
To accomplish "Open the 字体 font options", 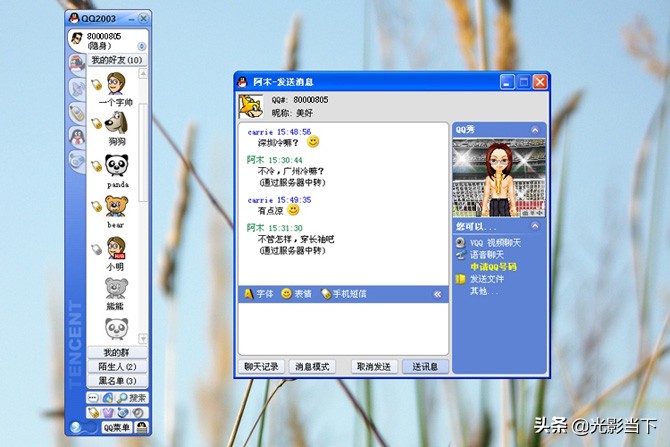I will click(x=259, y=294).
